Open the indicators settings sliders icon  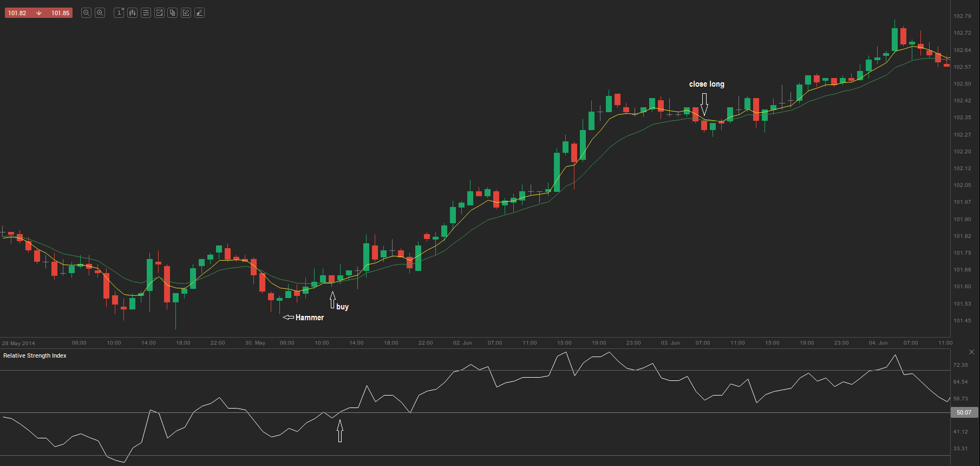click(146, 13)
